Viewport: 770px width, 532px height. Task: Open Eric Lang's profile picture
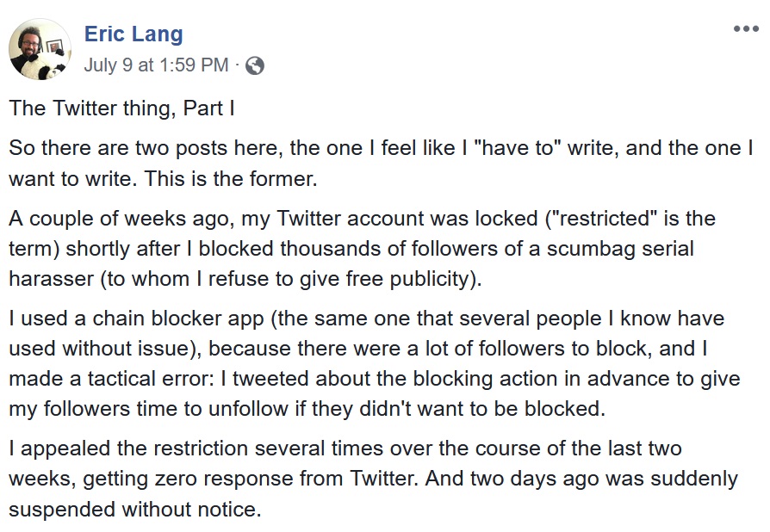pyautogui.click(x=40, y=49)
